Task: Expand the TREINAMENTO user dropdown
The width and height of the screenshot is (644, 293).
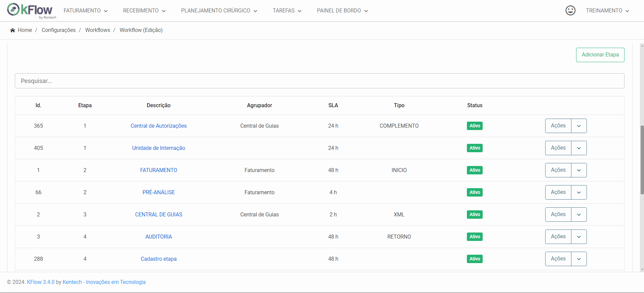Action: 607,11
